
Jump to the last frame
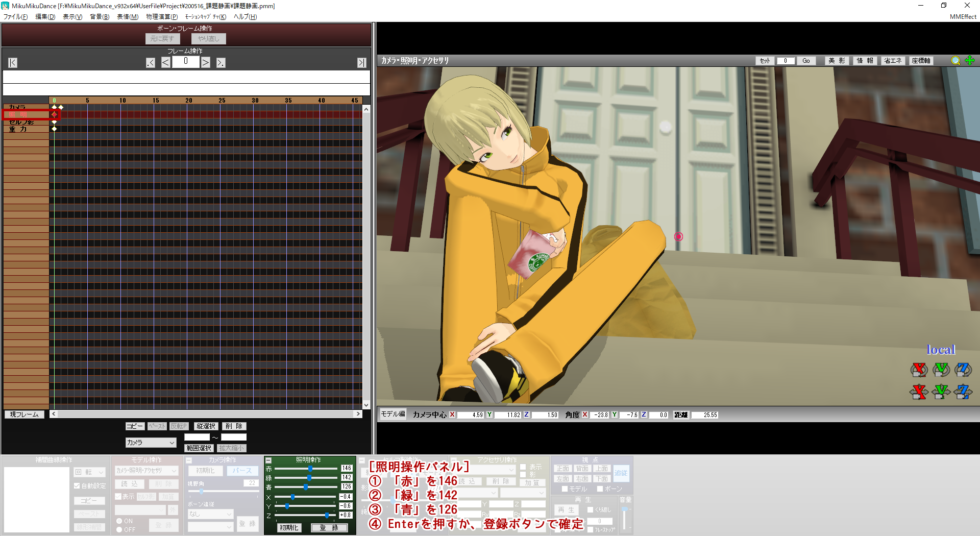tap(361, 63)
